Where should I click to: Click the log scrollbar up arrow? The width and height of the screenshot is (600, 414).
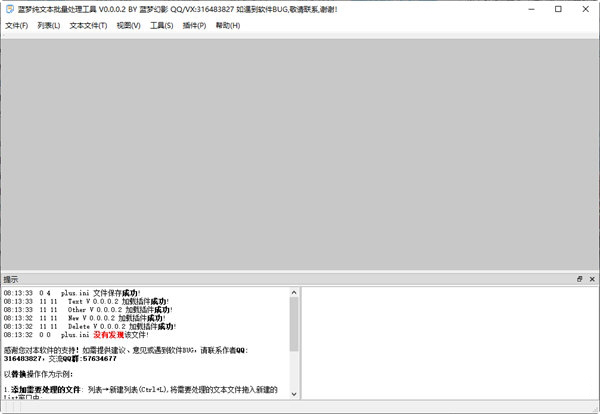pyautogui.click(x=294, y=293)
